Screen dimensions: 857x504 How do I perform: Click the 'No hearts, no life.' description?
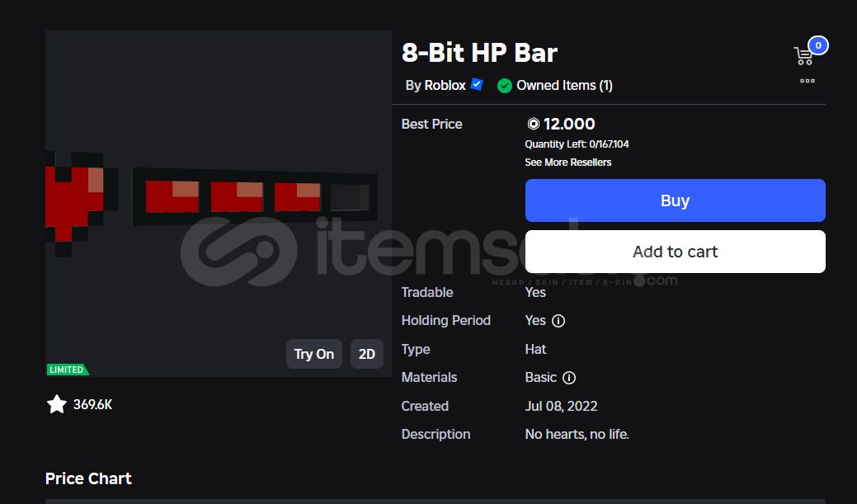577,434
